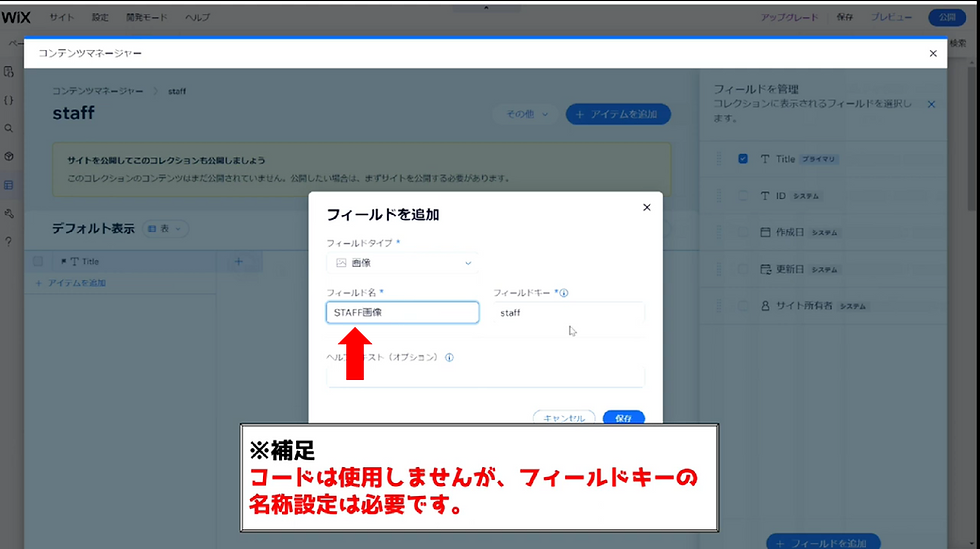The image size is (980, 549).
Task: Tick the select-all checkbox in table header
Action: click(x=38, y=261)
